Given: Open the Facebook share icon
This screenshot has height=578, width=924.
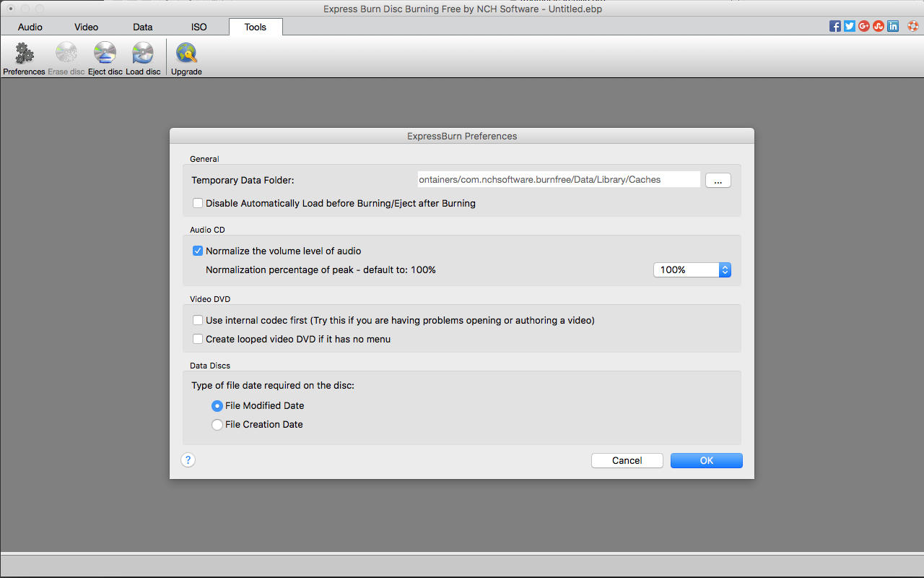Looking at the screenshot, I should point(835,26).
